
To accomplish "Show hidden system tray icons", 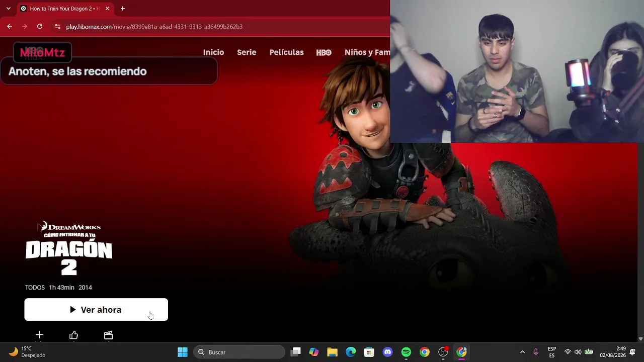I will (522, 352).
